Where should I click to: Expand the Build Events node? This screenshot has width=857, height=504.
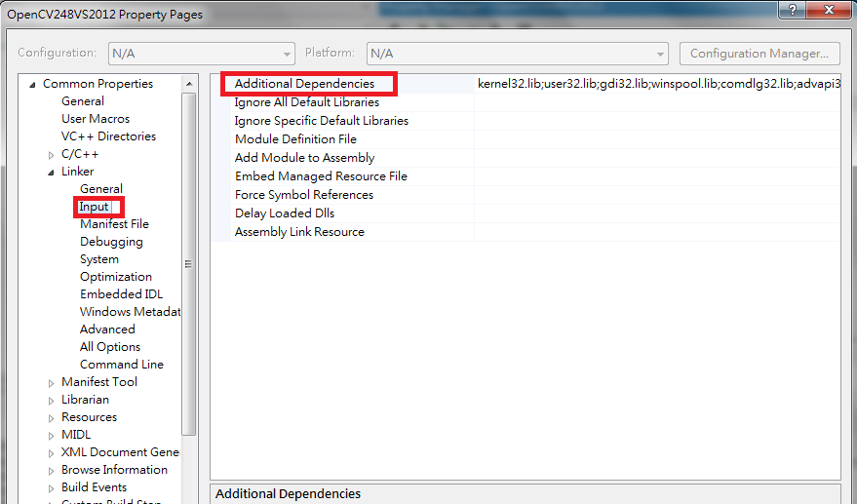[x=52, y=488]
